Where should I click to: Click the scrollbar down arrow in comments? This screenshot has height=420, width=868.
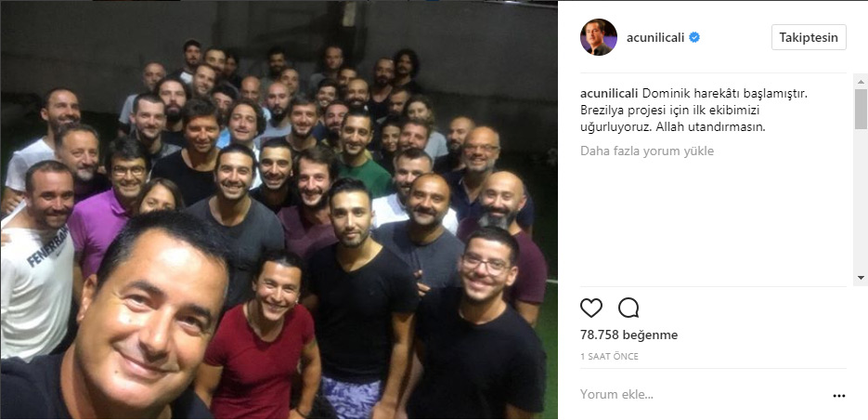(861, 277)
